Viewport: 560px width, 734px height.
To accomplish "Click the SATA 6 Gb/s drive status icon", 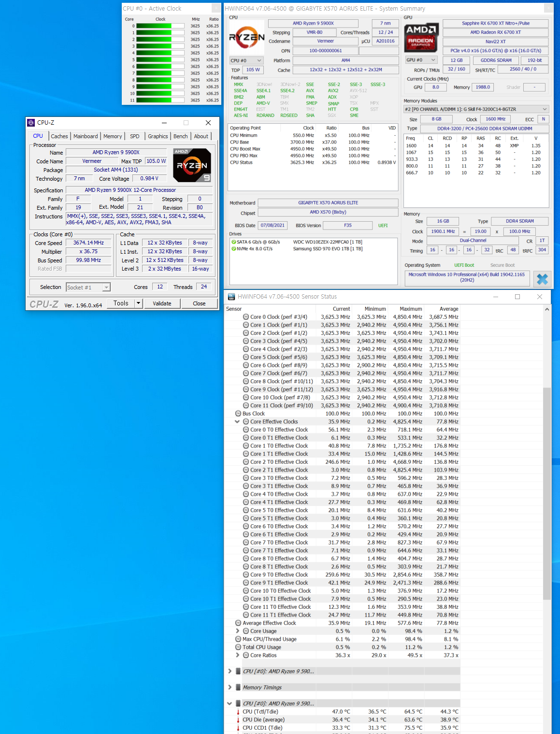I will (x=233, y=242).
